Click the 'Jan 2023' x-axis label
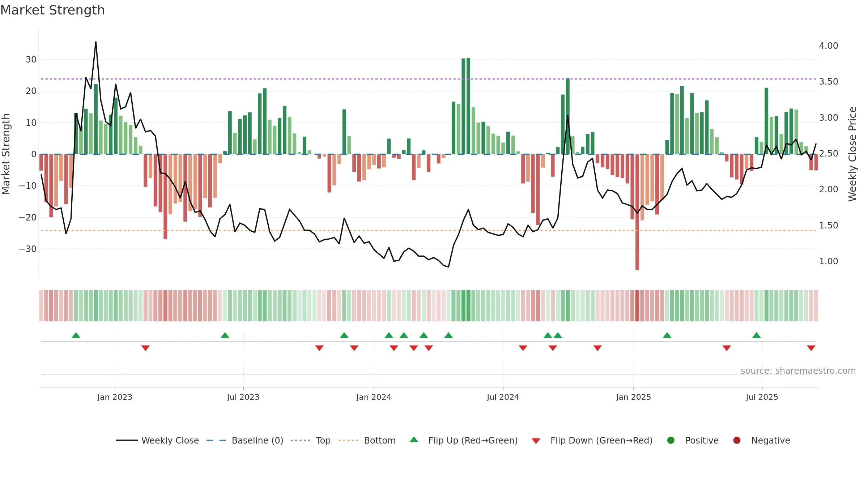868x488 pixels. 115,397
